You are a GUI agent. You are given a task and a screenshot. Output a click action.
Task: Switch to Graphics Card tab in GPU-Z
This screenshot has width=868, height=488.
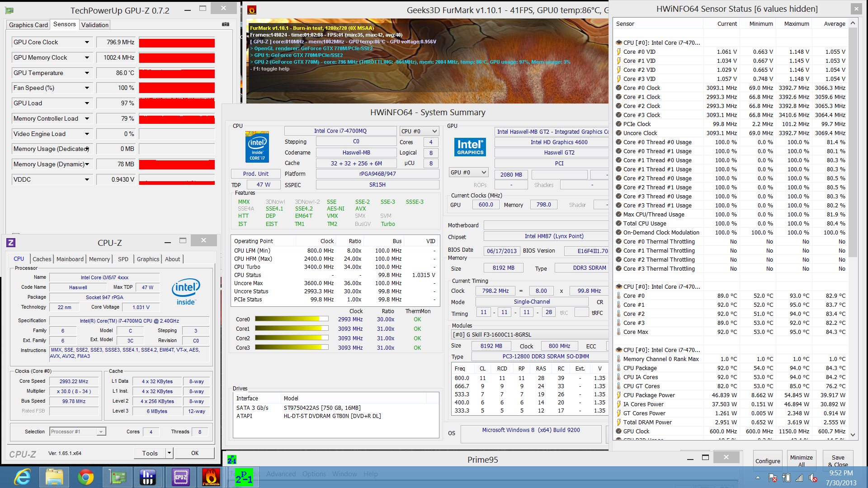point(28,25)
